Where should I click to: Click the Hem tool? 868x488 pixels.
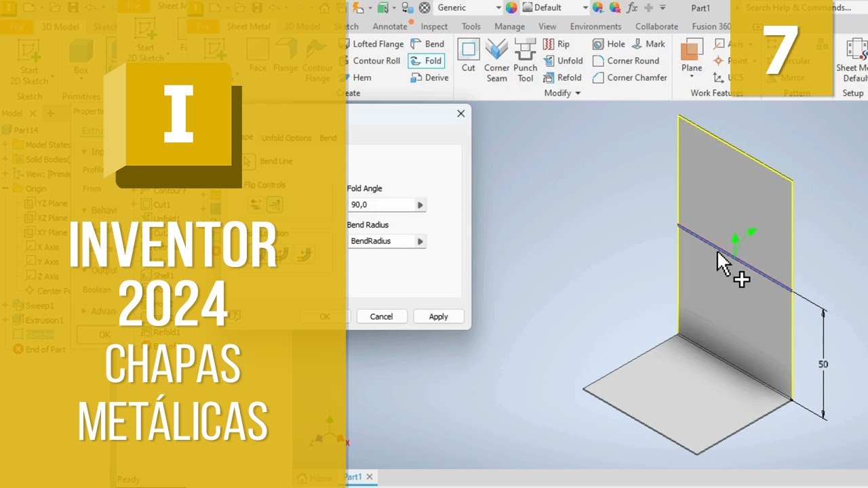pyautogui.click(x=355, y=77)
